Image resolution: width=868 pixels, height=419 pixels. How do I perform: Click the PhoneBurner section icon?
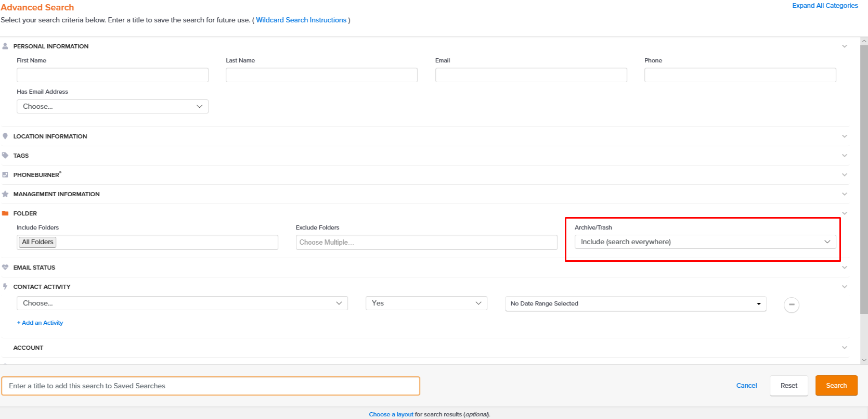point(5,175)
